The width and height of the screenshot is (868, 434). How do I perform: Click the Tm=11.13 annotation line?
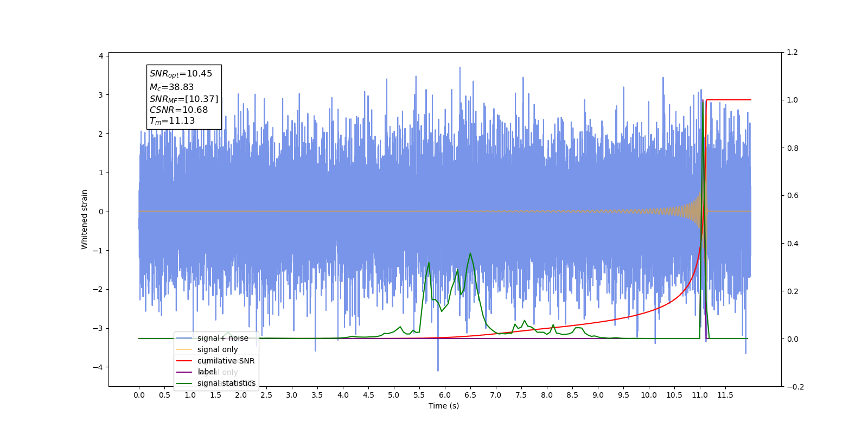coord(172,121)
